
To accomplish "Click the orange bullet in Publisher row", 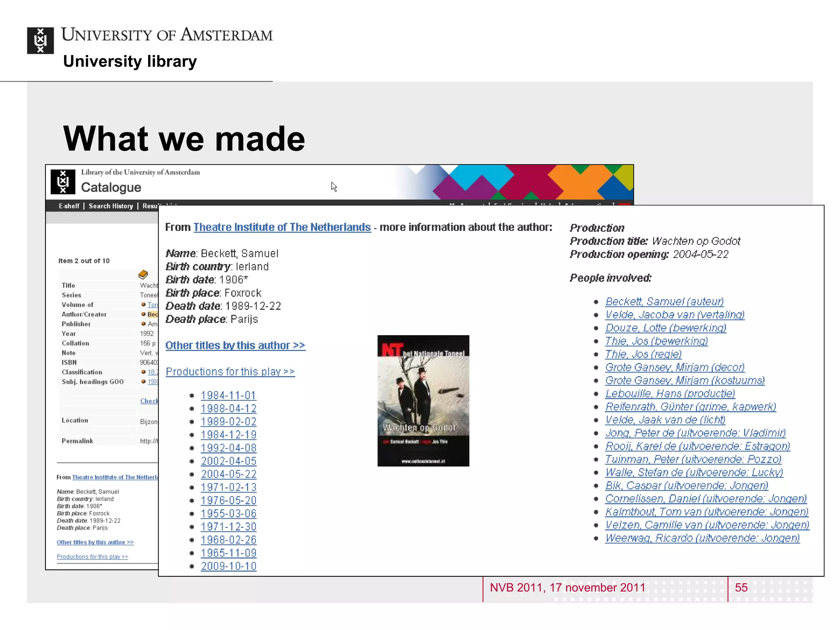I will click(144, 324).
